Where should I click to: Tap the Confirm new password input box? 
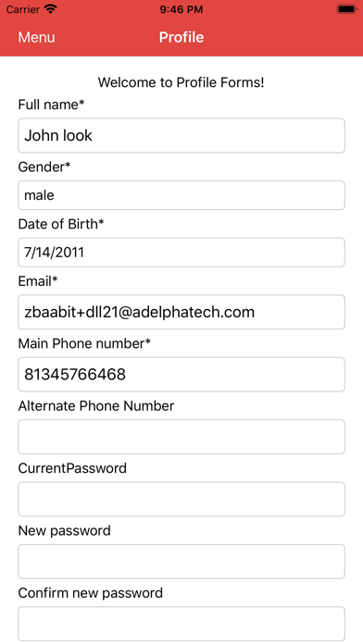pos(181,624)
